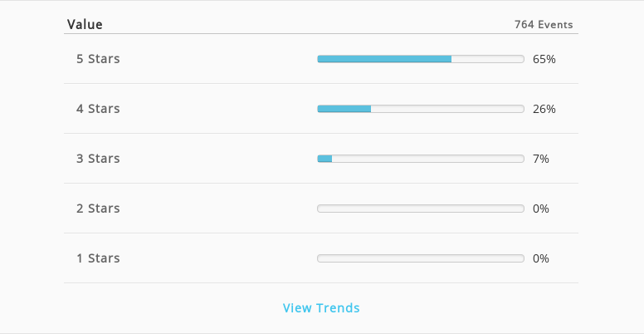This screenshot has height=334, width=644.
Task: Click the 0% value beside 2 Stars
Action: [x=541, y=209]
